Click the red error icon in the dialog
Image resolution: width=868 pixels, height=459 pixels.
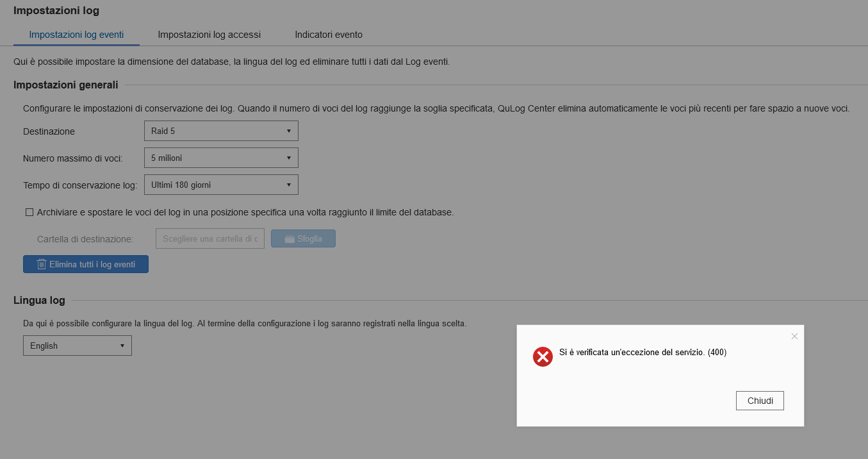543,357
